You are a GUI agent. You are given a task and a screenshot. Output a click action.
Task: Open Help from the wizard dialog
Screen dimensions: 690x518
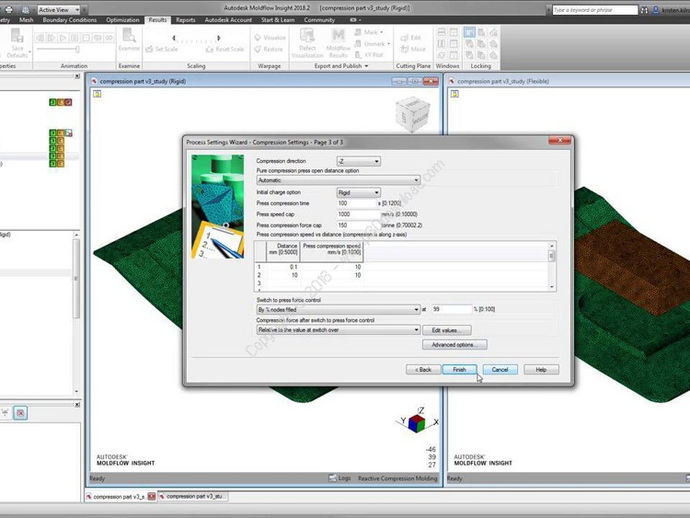[541, 369]
